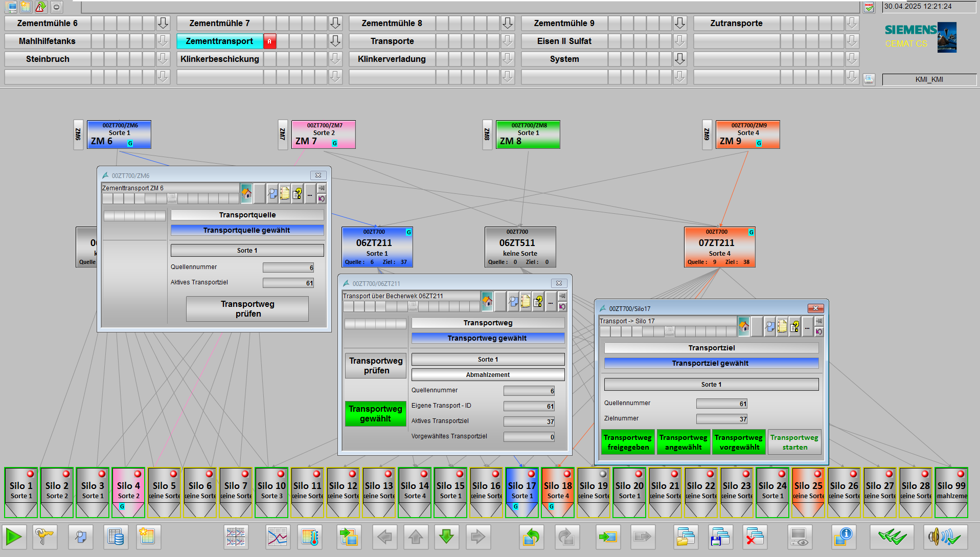Expand the arrow next to System

click(680, 59)
